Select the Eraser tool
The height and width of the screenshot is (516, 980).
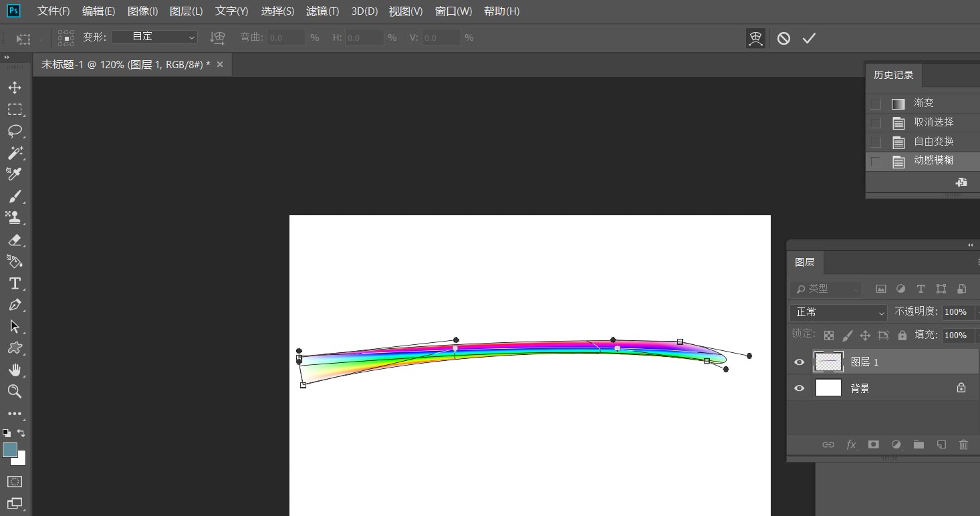(15, 239)
